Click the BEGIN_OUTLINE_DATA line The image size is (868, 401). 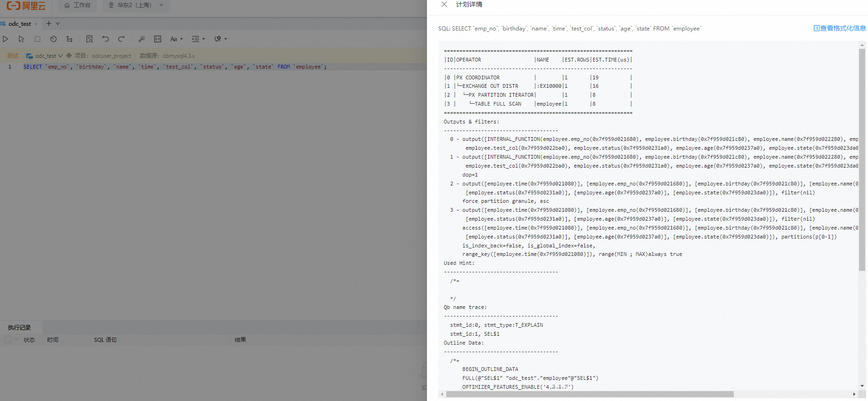pos(490,369)
